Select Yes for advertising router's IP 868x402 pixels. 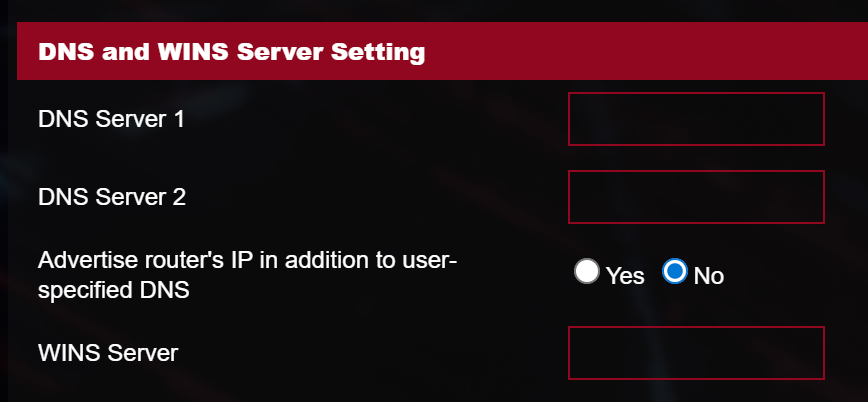pyautogui.click(x=587, y=271)
